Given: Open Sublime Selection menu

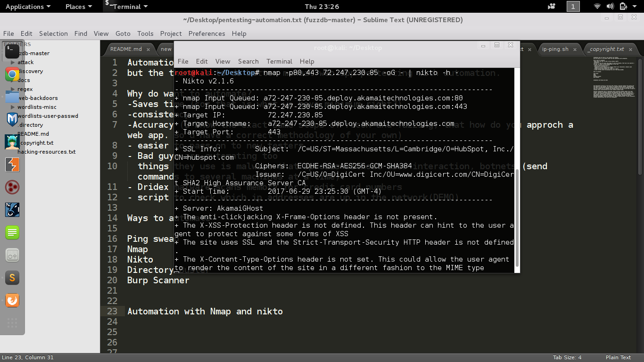Looking at the screenshot, I should [53, 33].
